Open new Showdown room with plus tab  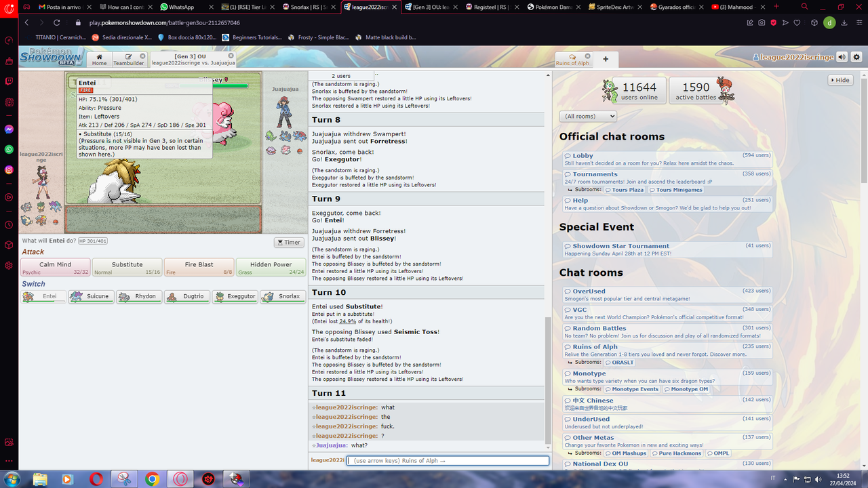coord(606,59)
